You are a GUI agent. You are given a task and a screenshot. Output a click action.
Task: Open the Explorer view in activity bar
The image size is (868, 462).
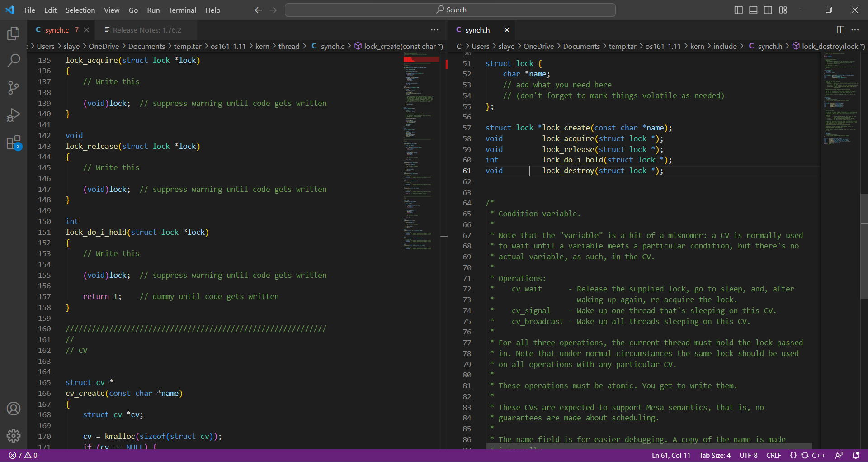(x=14, y=33)
